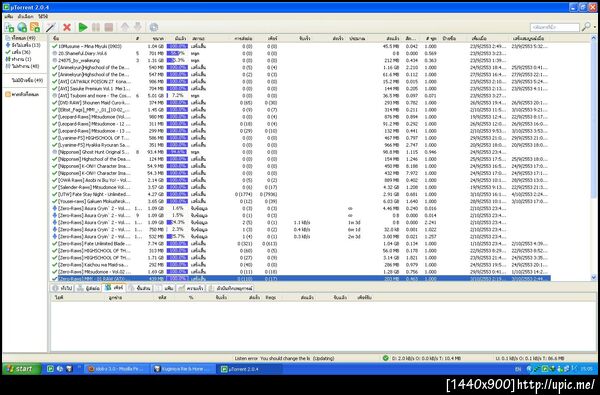Click the Preferences gear toolbar icon
The image size is (600, 395).
154,27
